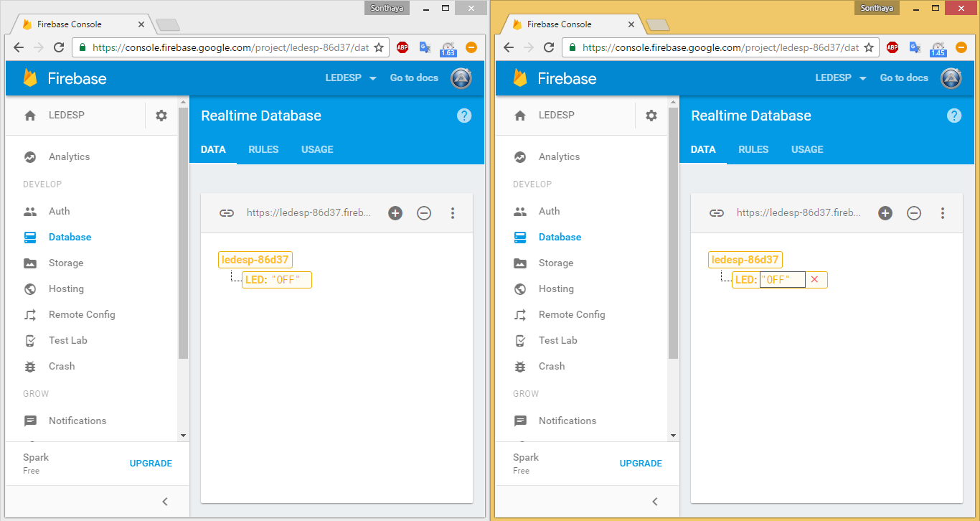Viewport: 980px width, 521px height.
Task: Click UPGRADE in right window
Action: tap(641, 464)
